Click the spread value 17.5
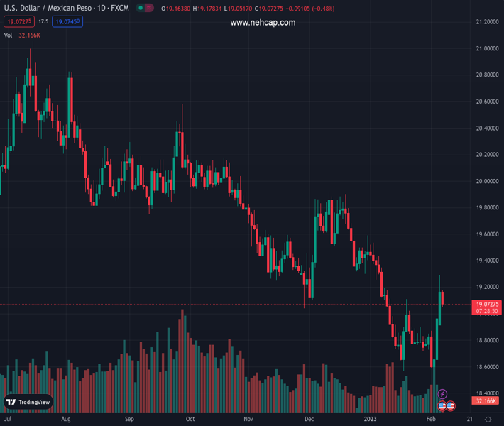This screenshot has height=426, width=504. pyautogui.click(x=43, y=21)
